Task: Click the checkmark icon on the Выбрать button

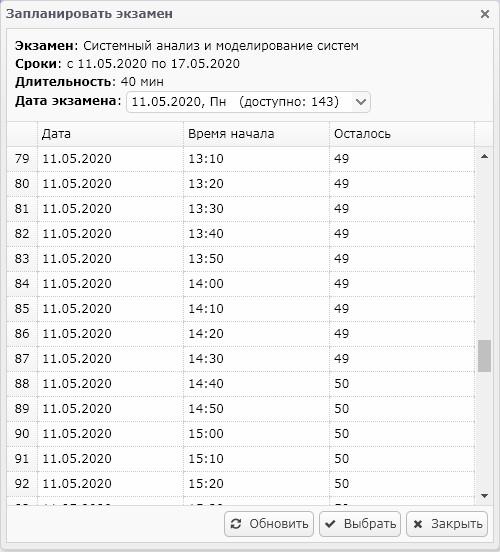Action: click(330, 524)
